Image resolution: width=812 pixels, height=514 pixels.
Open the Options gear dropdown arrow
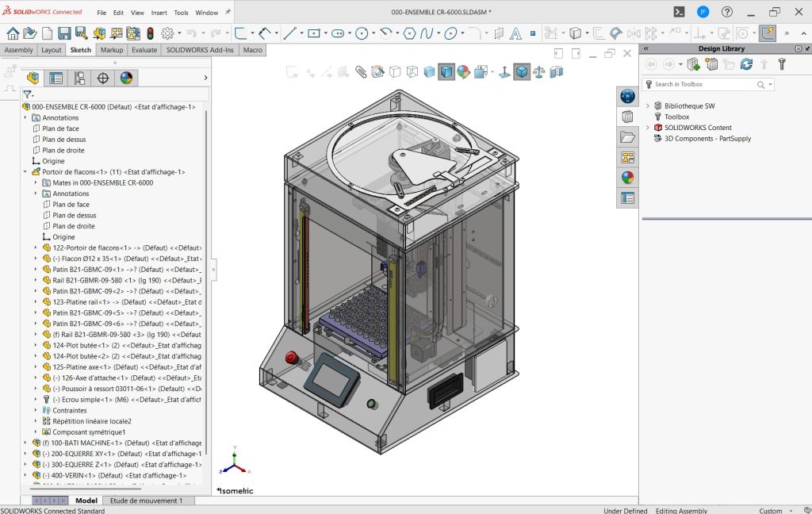pyautogui.click(x=179, y=33)
